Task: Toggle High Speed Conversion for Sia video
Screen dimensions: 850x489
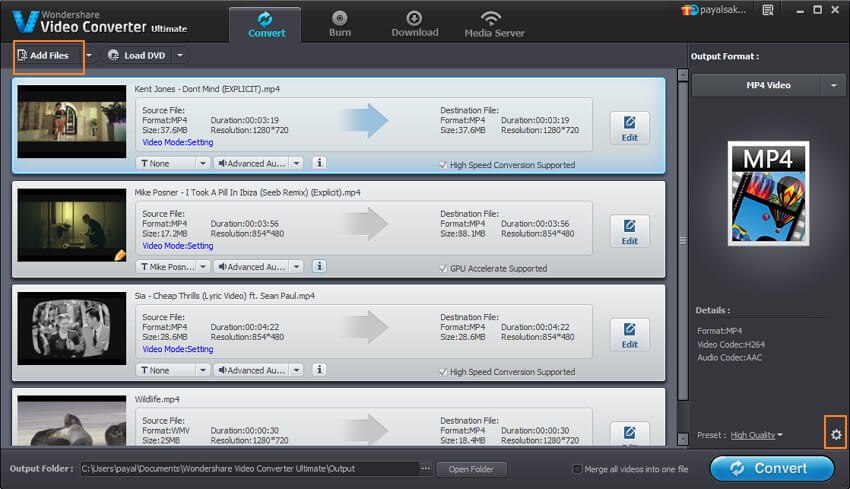Action: pyautogui.click(x=443, y=372)
